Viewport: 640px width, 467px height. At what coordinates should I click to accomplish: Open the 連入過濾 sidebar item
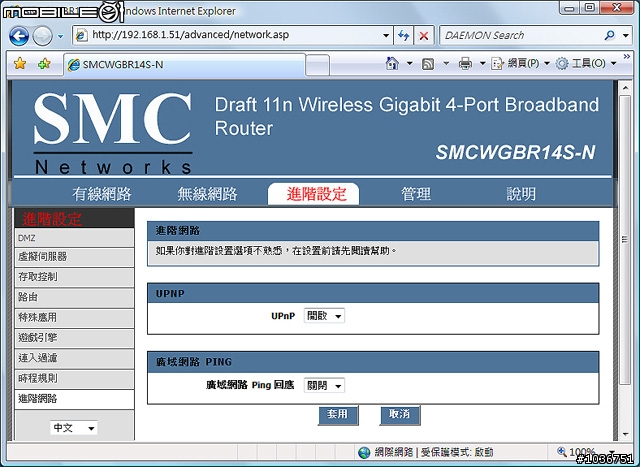point(74,358)
